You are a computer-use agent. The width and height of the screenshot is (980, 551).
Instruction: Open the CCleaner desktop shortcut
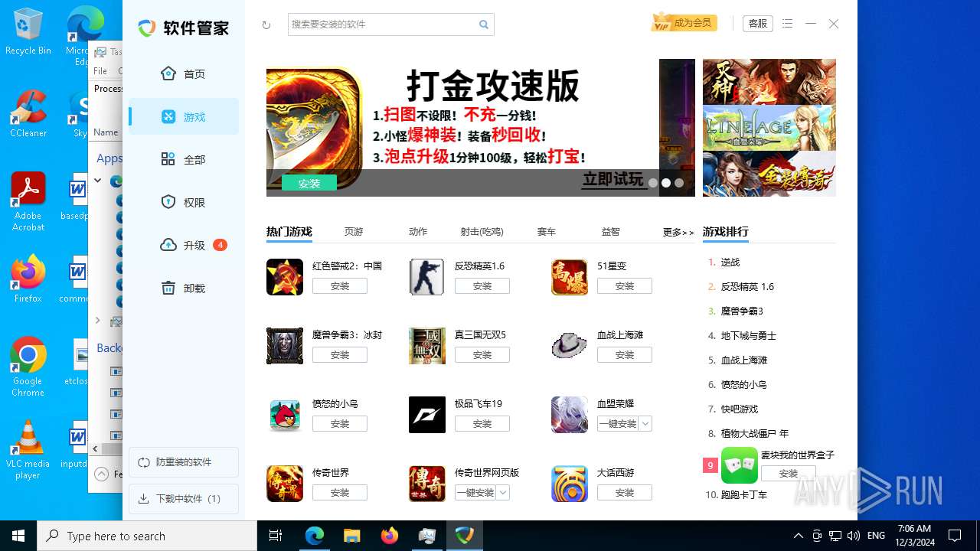pyautogui.click(x=28, y=113)
